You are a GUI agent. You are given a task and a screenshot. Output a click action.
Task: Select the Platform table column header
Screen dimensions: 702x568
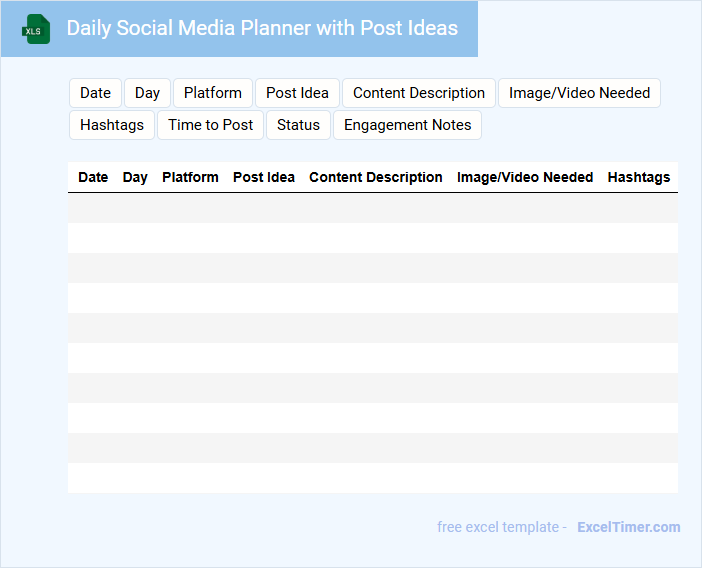[190, 177]
